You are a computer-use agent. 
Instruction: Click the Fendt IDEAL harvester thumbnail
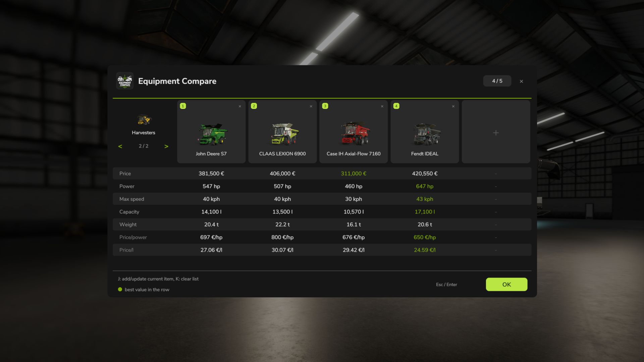point(427,134)
